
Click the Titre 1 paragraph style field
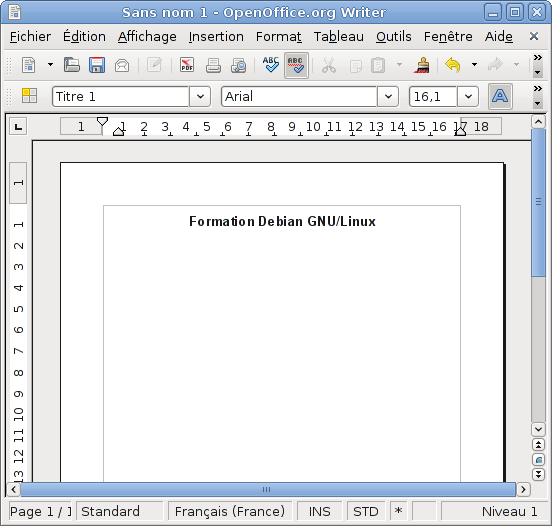120,96
